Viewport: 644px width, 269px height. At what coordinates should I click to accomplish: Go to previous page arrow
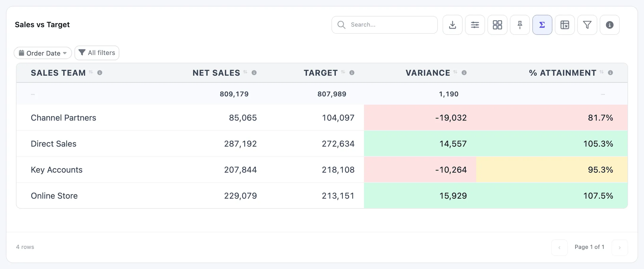coord(559,247)
